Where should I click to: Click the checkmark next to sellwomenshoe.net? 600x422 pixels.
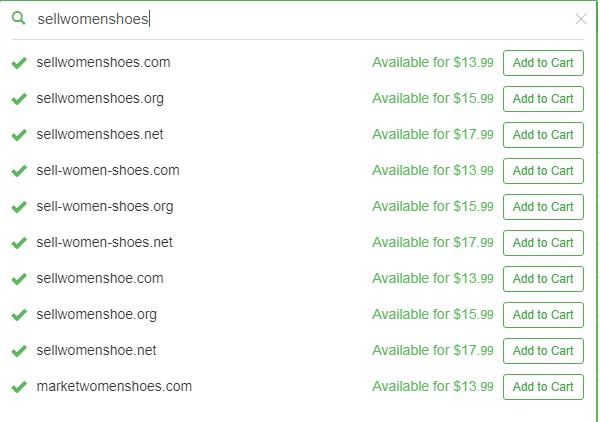(19, 350)
